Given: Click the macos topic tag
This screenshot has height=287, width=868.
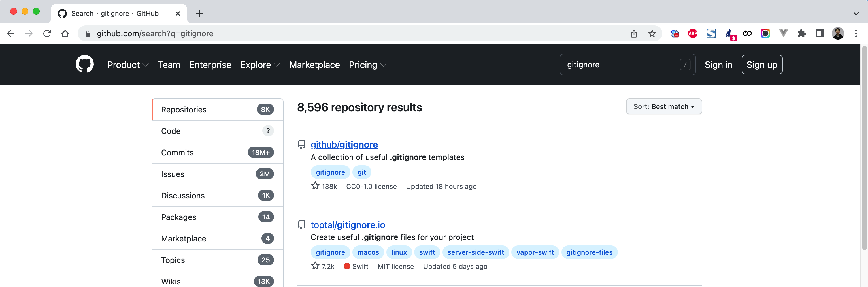Looking at the screenshot, I should point(368,252).
